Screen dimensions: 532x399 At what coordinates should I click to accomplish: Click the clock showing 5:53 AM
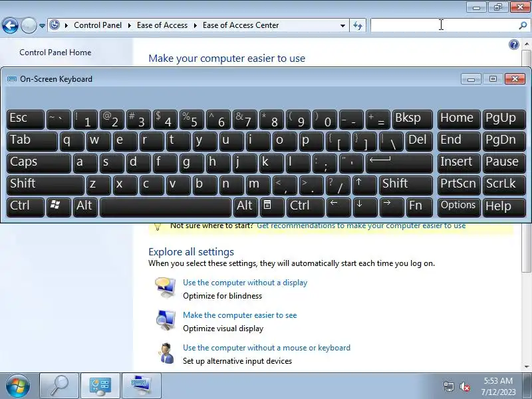pos(497,380)
